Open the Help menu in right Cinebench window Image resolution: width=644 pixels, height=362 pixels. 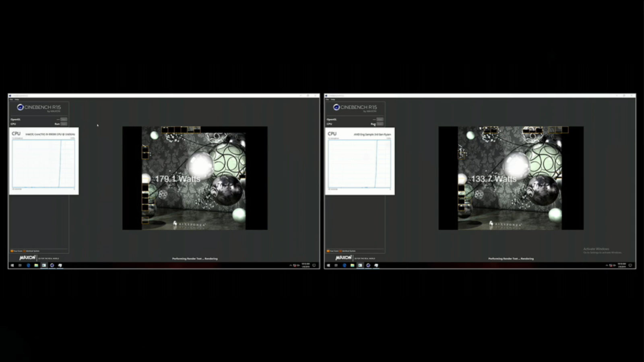(x=333, y=99)
